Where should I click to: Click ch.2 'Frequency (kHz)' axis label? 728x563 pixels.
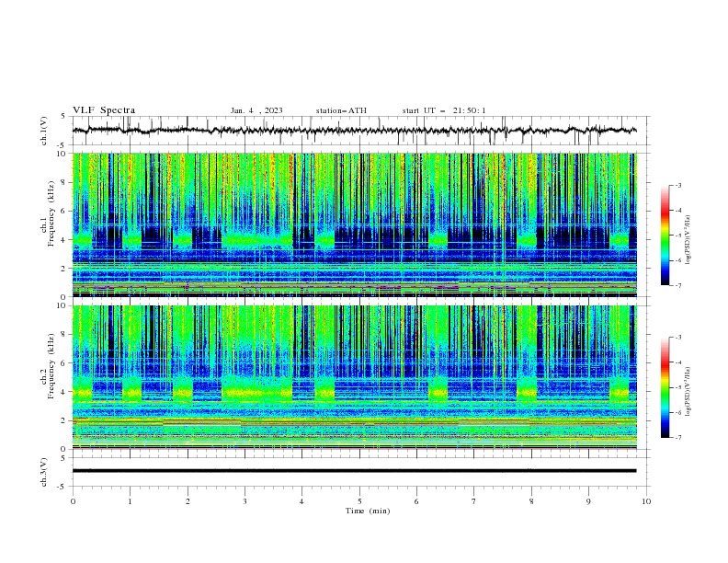pyautogui.click(x=51, y=367)
